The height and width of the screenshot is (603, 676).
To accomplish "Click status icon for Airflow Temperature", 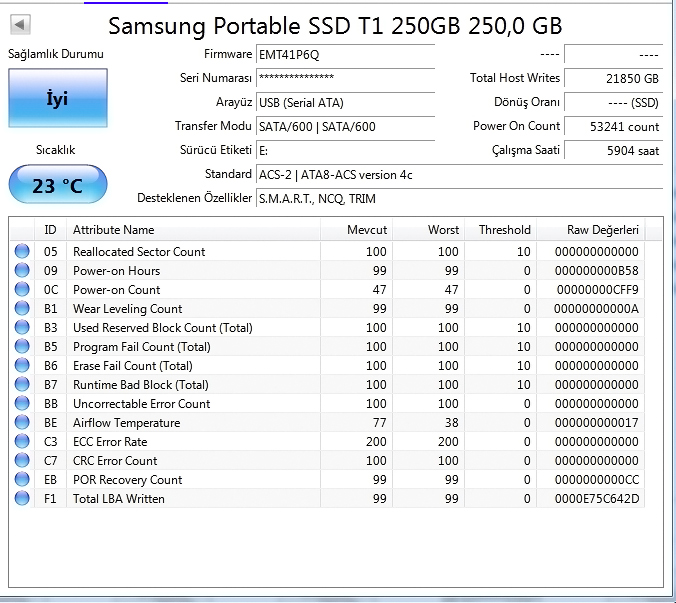I will [x=22, y=422].
